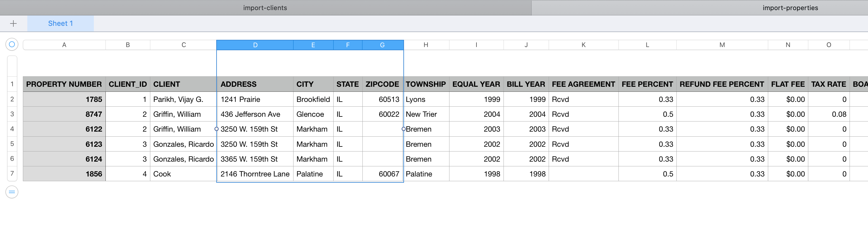
Task: Click right selection handle near Bremen
Action: tap(403, 129)
